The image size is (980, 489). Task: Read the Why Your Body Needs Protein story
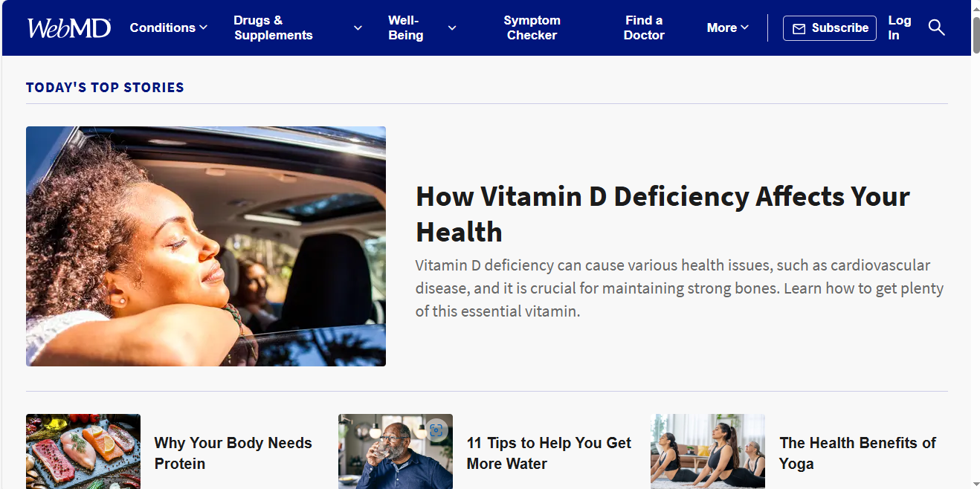pyautogui.click(x=233, y=453)
